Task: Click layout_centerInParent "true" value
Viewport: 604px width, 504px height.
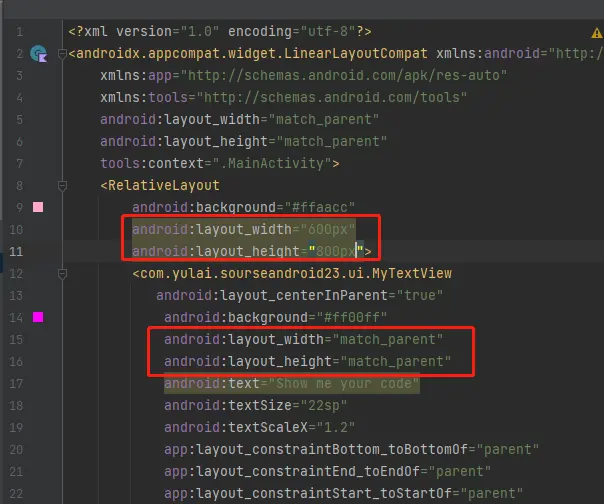Action: (419, 296)
